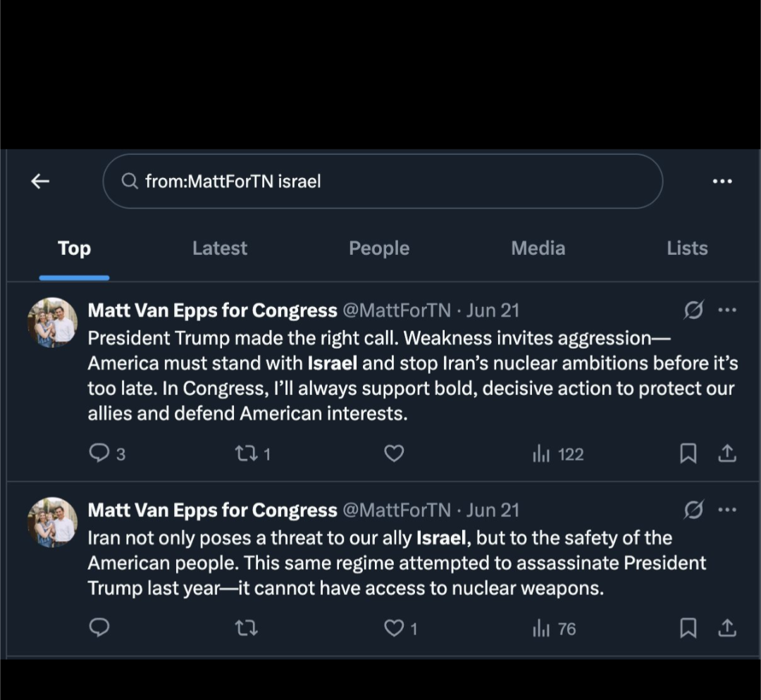This screenshot has height=700, width=761.
Task: Click the Grok icon on the first tweet
Action: pyautogui.click(x=693, y=310)
